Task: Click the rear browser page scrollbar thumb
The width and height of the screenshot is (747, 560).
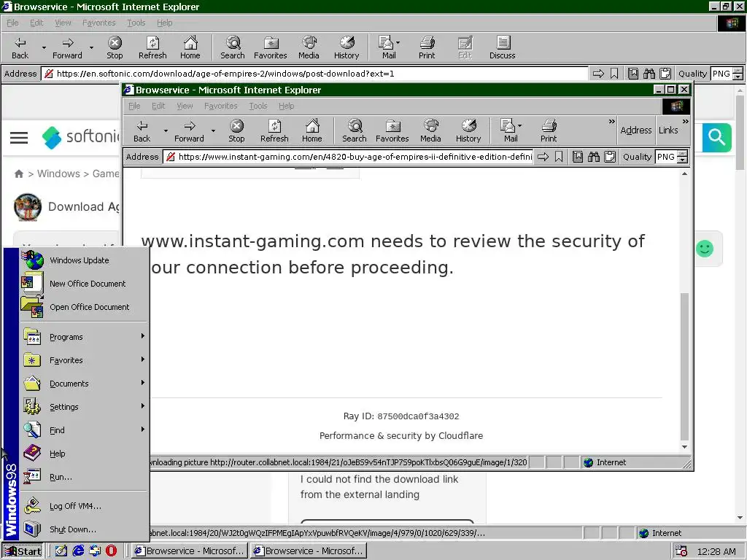Action: coord(740,133)
